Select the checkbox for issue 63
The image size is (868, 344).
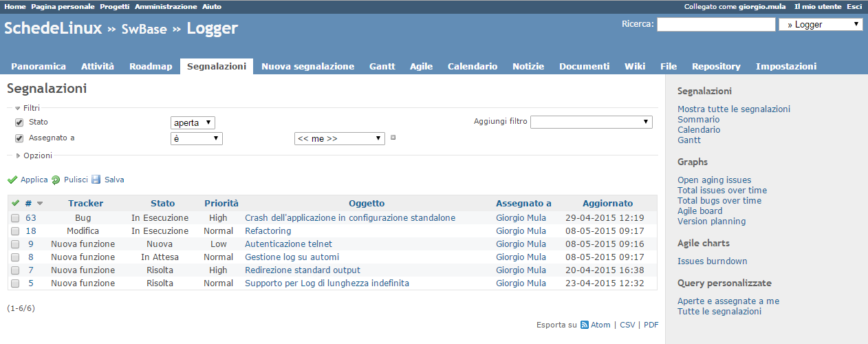(x=15, y=218)
